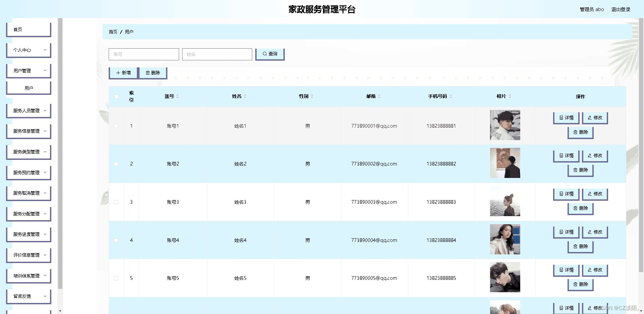This screenshot has height=314, width=644.
Task: Expand the 服务类型管理 menu
Action: 29,152
